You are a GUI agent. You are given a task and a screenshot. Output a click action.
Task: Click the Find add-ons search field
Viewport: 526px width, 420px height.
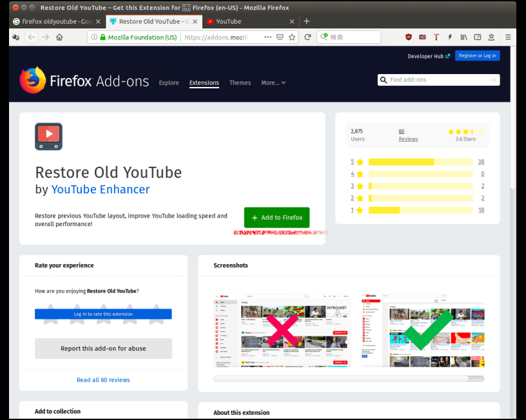438,80
